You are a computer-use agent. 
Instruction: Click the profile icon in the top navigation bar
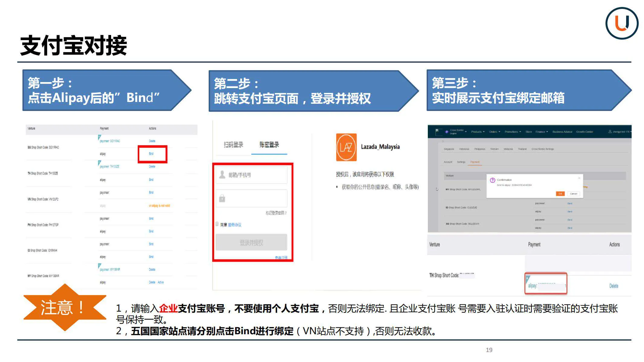pos(610,132)
